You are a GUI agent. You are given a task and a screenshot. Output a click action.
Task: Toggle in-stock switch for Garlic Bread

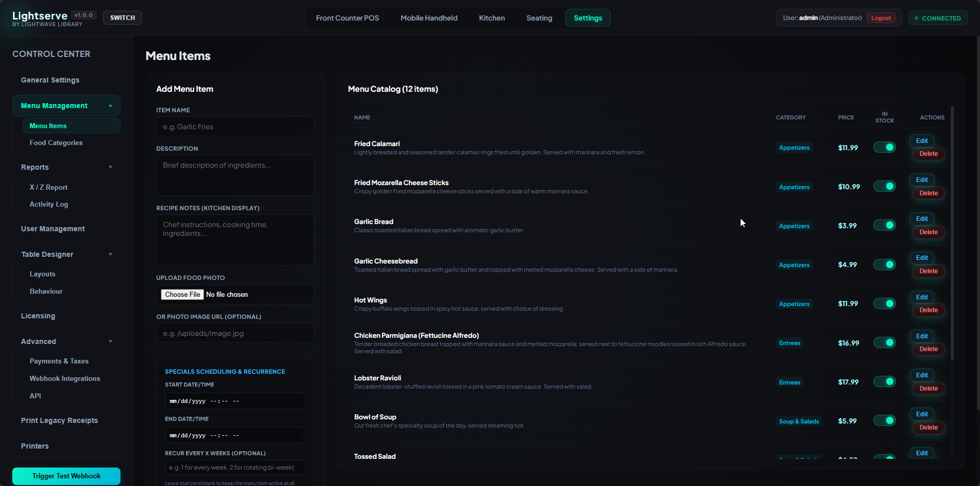pos(884,225)
